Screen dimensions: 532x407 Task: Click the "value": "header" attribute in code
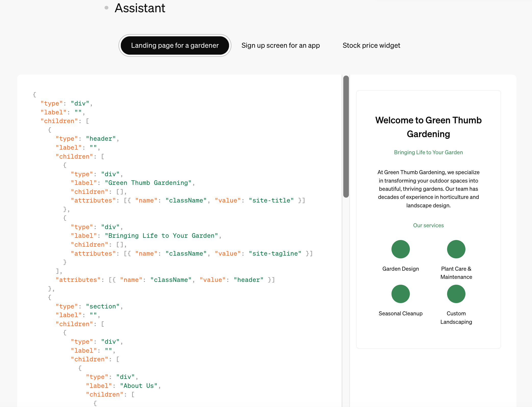click(232, 280)
